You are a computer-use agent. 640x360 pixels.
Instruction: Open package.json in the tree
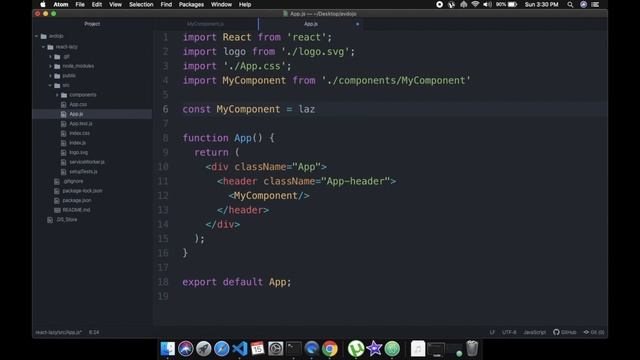point(77,200)
